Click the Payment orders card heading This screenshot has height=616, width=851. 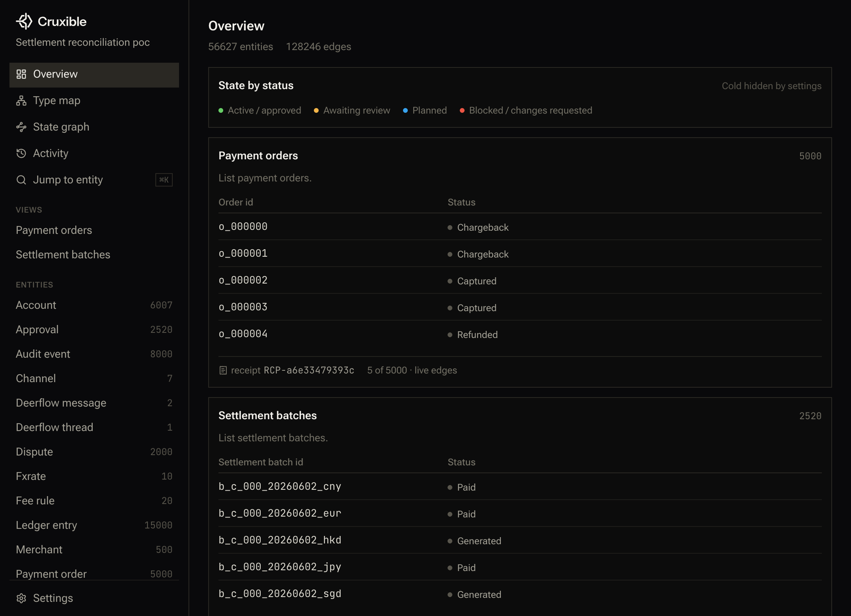point(258,156)
